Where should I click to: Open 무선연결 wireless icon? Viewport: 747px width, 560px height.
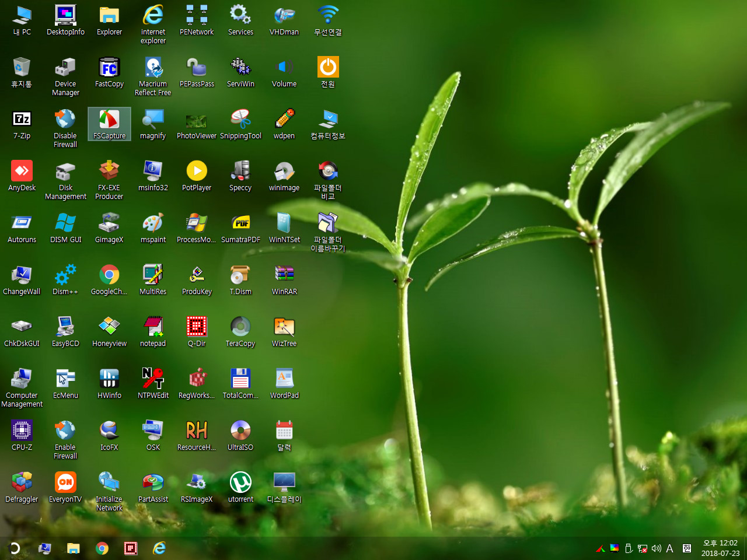point(328,20)
